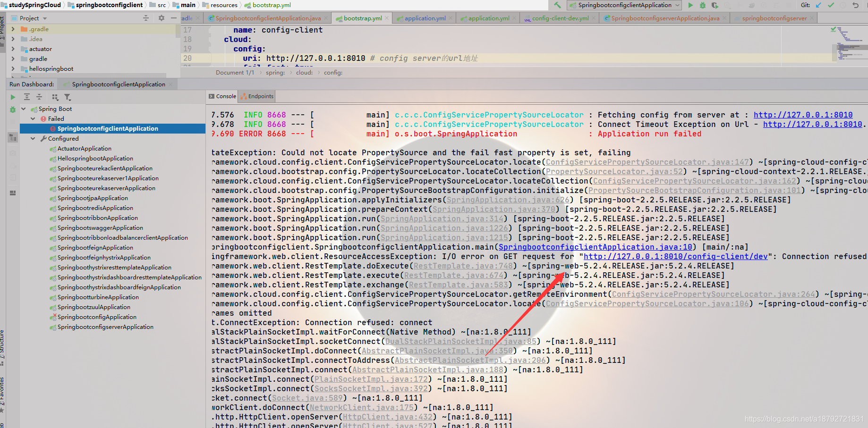Click the Debug bug icon in Run Dashboard
The image size is (868, 428).
click(13, 109)
